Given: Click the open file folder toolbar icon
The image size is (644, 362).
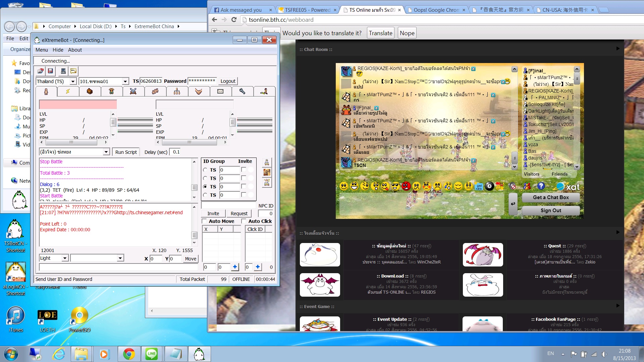Looking at the screenshot, I should [x=41, y=71].
